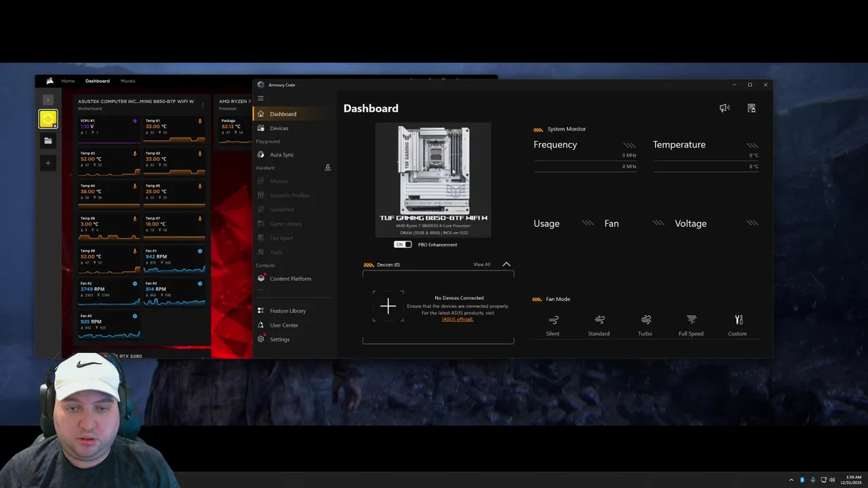Switch to Dashboard tab in iCUE
868x488 pixels.
pyautogui.click(x=97, y=81)
